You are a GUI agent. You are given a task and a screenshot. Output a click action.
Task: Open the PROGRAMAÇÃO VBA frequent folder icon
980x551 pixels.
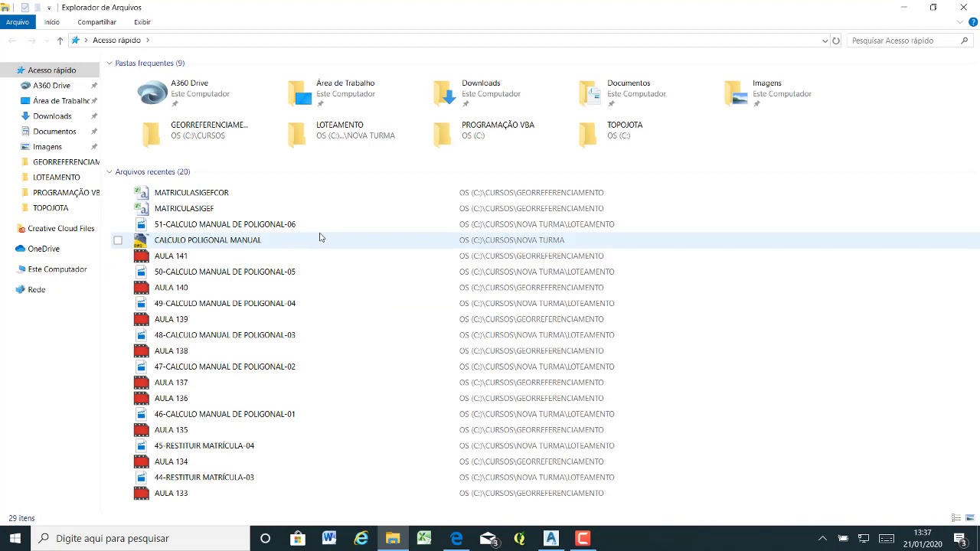[443, 134]
